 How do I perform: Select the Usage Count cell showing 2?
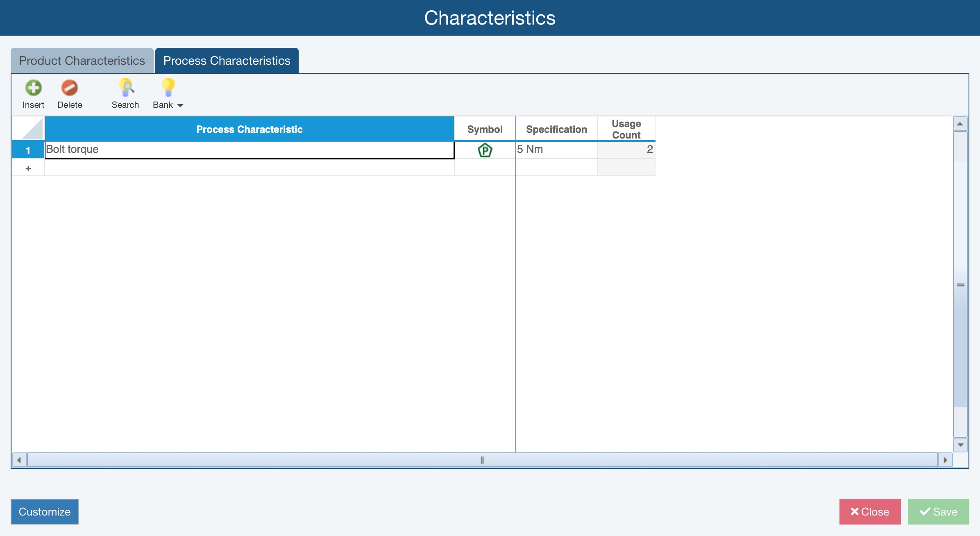tap(626, 150)
